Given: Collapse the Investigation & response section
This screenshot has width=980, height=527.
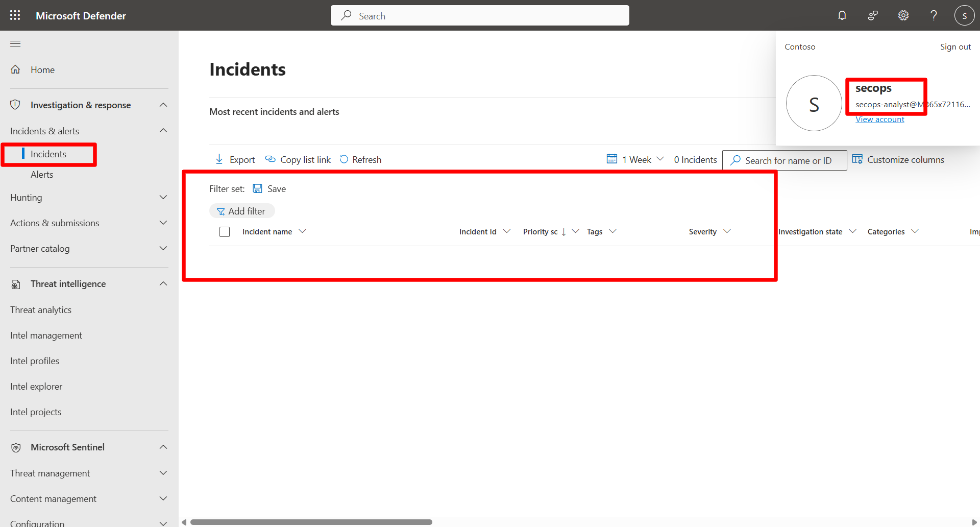Looking at the screenshot, I should tap(163, 105).
